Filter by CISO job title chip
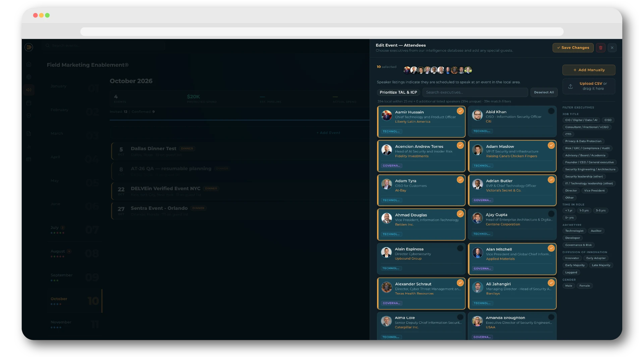Viewport: 644px width, 362px height. pyautogui.click(x=608, y=120)
